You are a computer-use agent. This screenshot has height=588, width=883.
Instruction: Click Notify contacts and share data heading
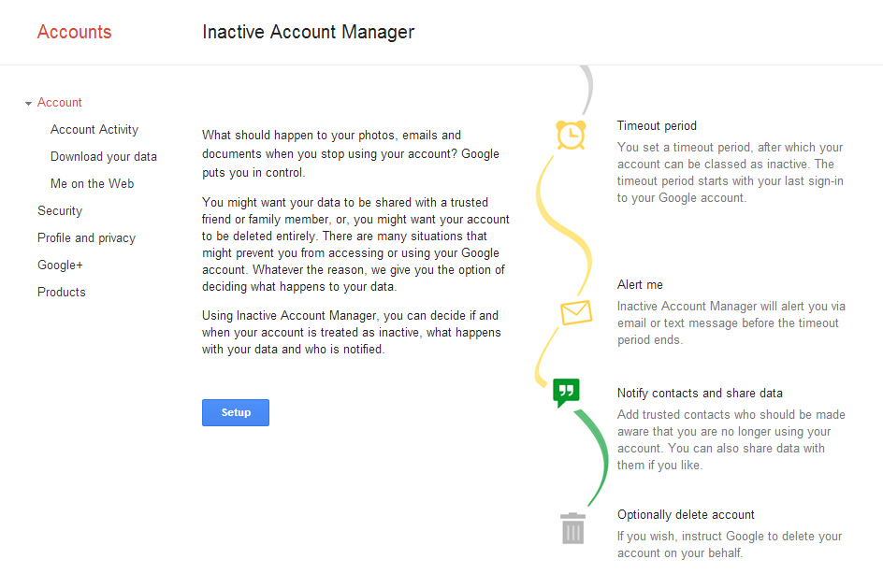(x=700, y=394)
